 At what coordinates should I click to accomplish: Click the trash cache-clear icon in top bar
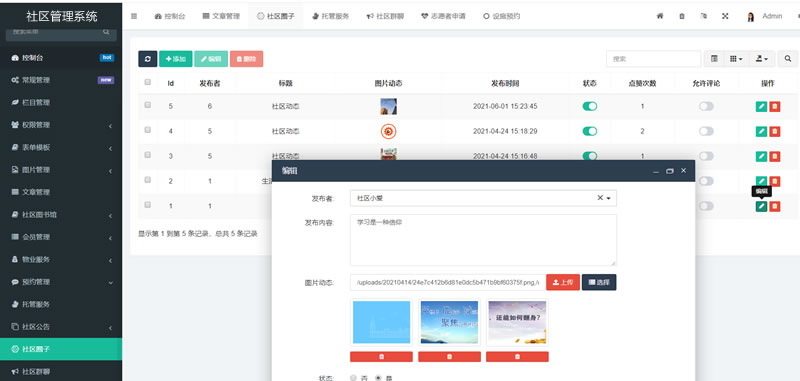[x=682, y=16]
